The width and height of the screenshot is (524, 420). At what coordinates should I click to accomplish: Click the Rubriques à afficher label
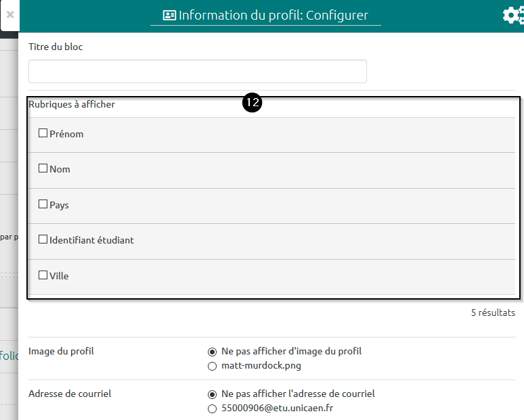72,105
